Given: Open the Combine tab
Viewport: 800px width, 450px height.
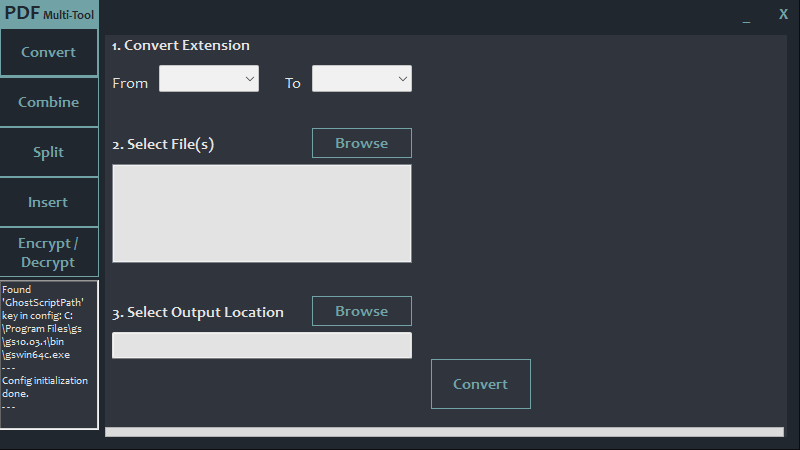Looking at the screenshot, I should coord(49,102).
